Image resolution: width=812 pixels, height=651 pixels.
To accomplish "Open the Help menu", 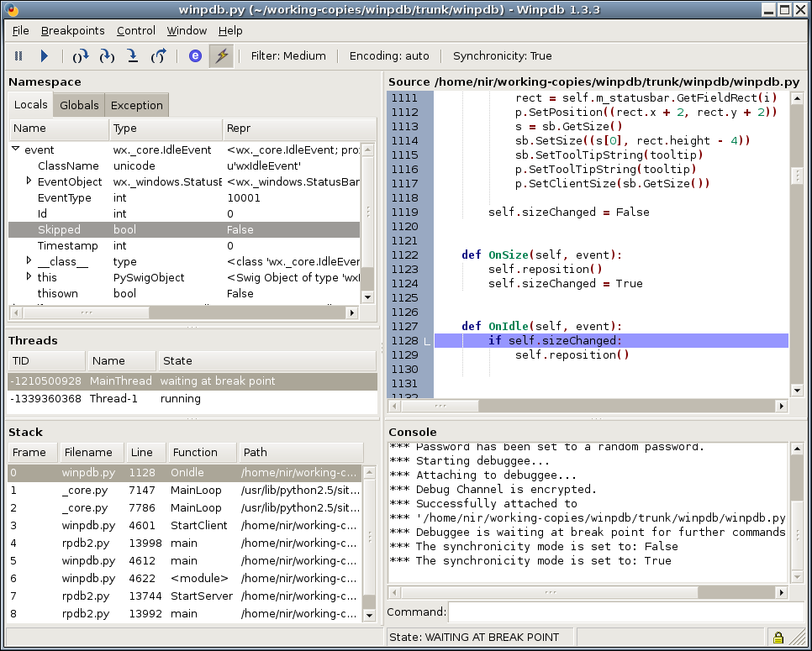I will (230, 31).
